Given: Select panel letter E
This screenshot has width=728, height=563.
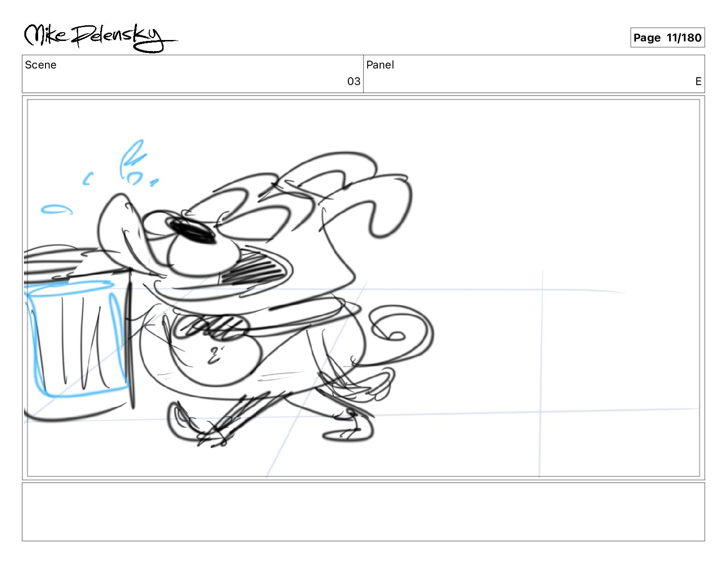Looking at the screenshot, I should click(x=698, y=81).
